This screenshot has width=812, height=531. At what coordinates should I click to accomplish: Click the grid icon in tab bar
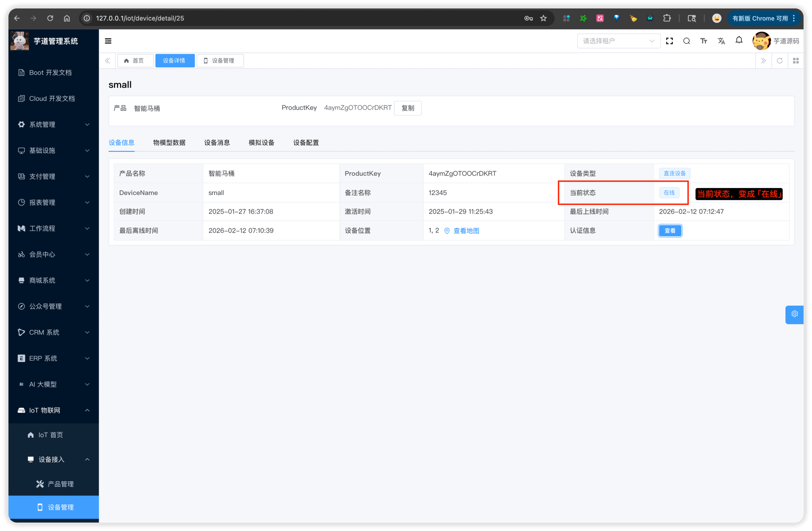point(796,61)
